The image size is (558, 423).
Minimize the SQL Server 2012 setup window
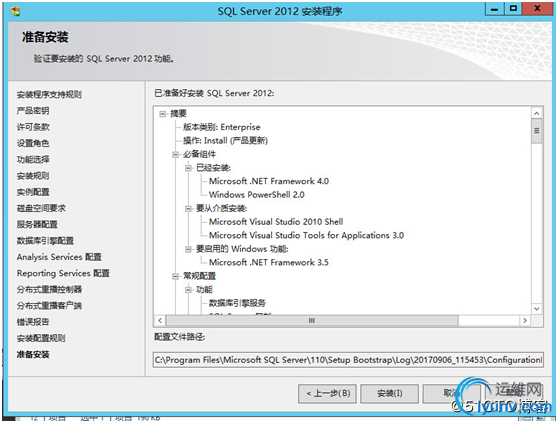[x=495, y=9]
